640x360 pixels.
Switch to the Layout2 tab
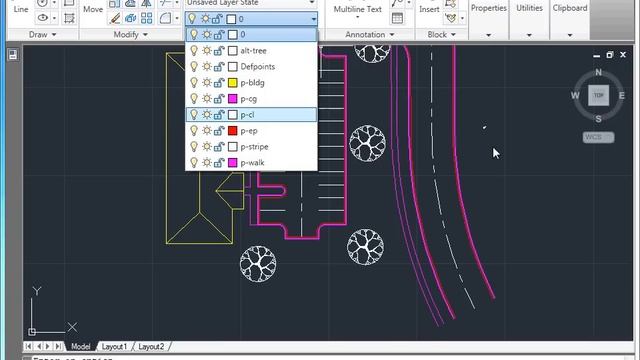tap(151, 347)
